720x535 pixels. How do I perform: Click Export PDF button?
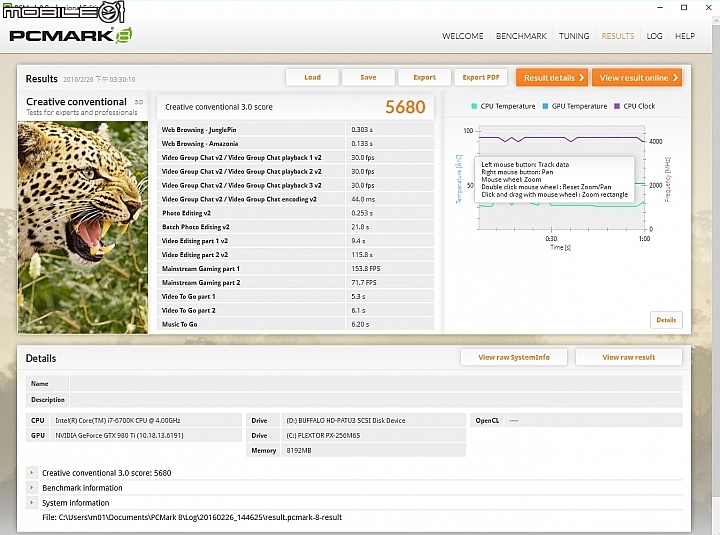(481, 77)
